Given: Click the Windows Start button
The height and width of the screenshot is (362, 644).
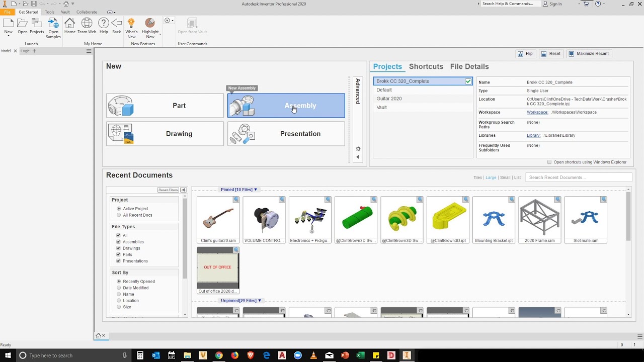Looking at the screenshot, I should tap(8, 355).
